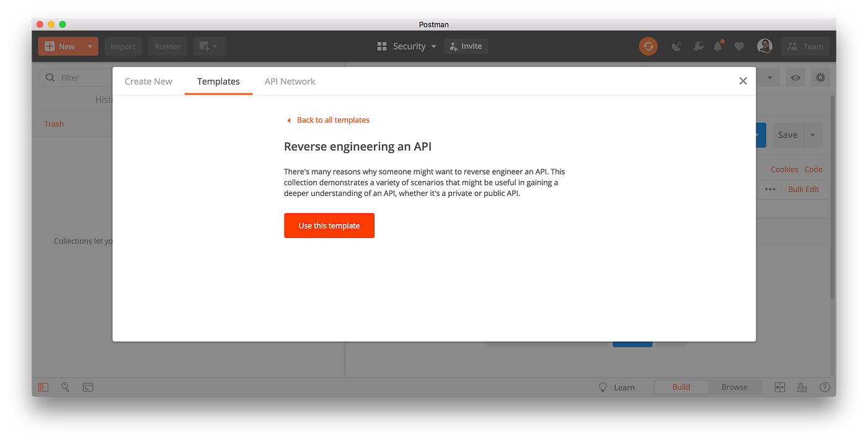Open the Security workspace dropdown
868x442 pixels.
tap(407, 46)
